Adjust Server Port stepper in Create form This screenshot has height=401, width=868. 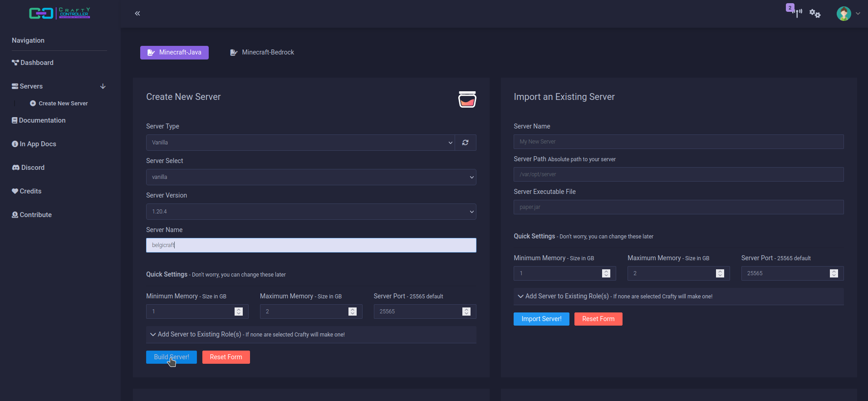pos(466,312)
